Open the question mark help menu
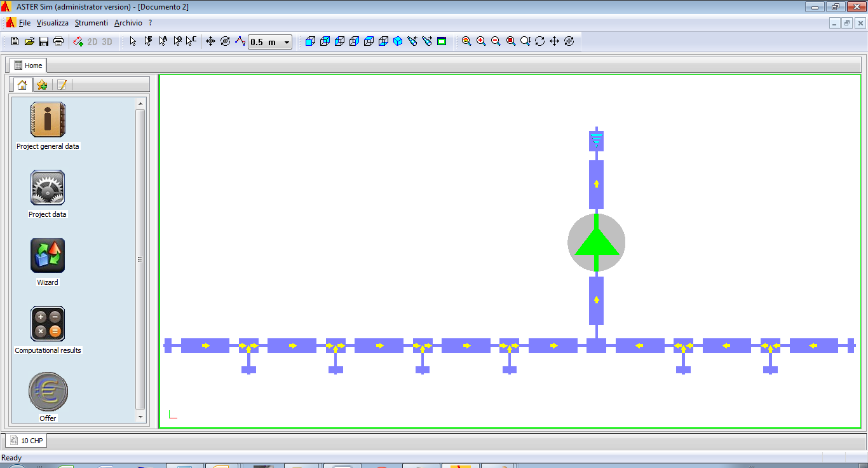 151,23
